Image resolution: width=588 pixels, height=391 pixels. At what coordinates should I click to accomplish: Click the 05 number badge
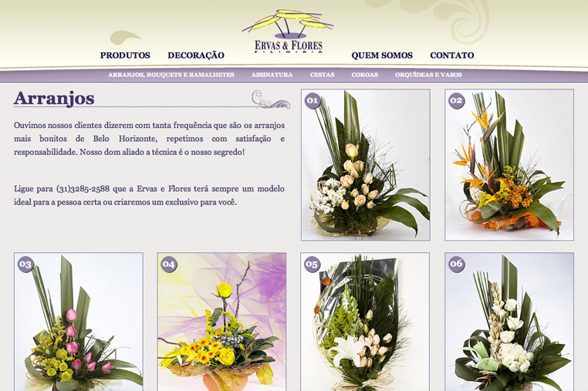(x=313, y=265)
